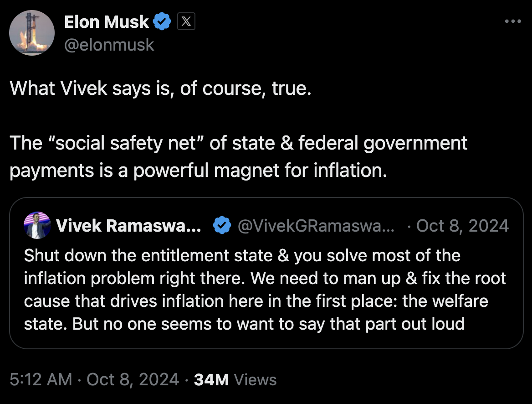Click Elon Musk's blue verified checkmark badge
The height and width of the screenshot is (404, 532).
click(162, 21)
